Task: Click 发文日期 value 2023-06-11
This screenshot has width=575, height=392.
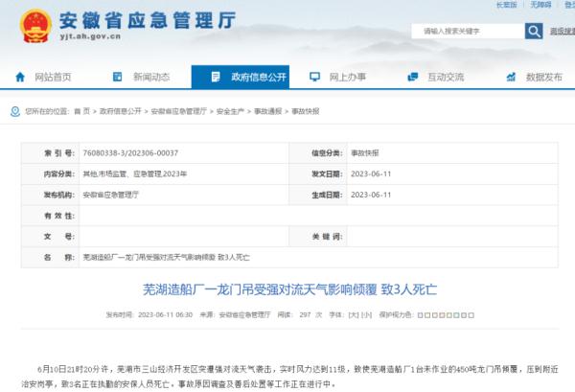Action: [371, 173]
